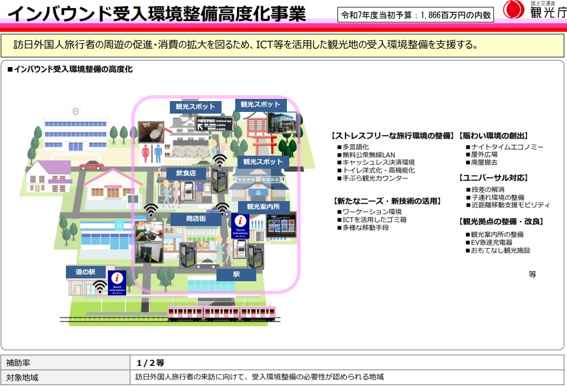Click the 観光案内所 label
The height and width of the screenshot is (392, 567).
point(263,206)
